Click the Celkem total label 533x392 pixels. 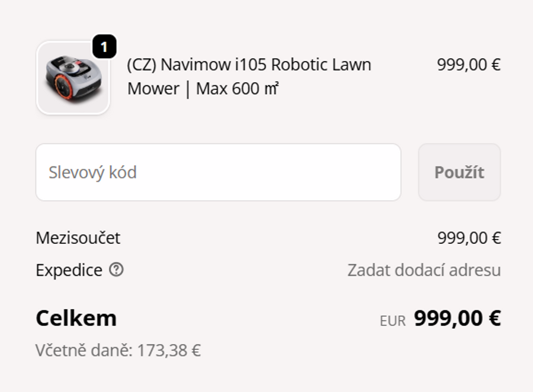[76, 318]
